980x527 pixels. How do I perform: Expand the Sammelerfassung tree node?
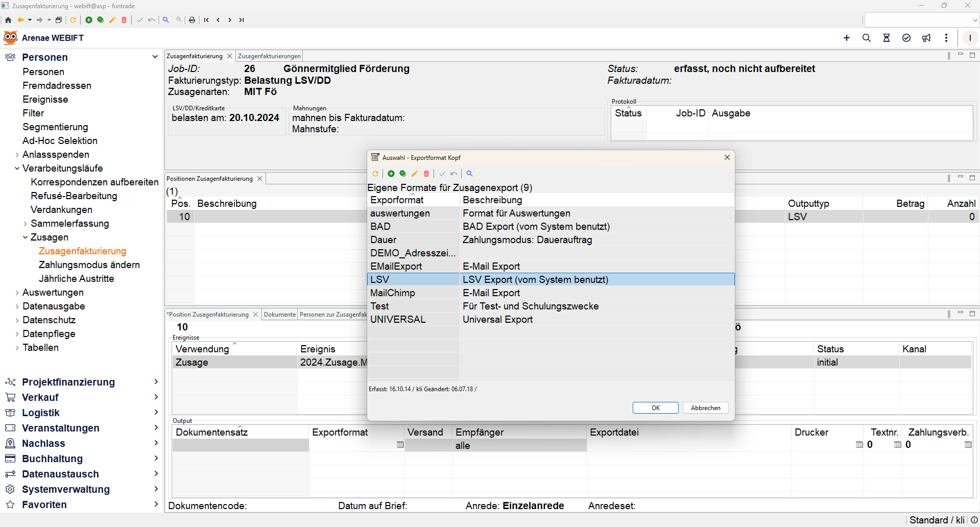point(25,224)
